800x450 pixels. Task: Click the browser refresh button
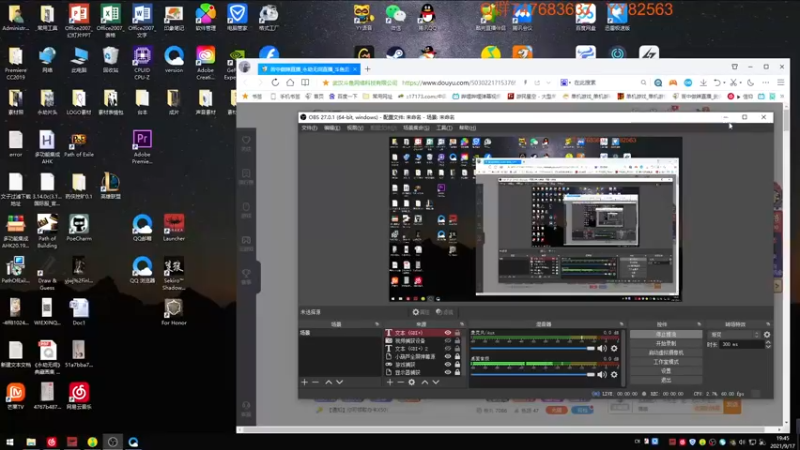tap(275, 83)
